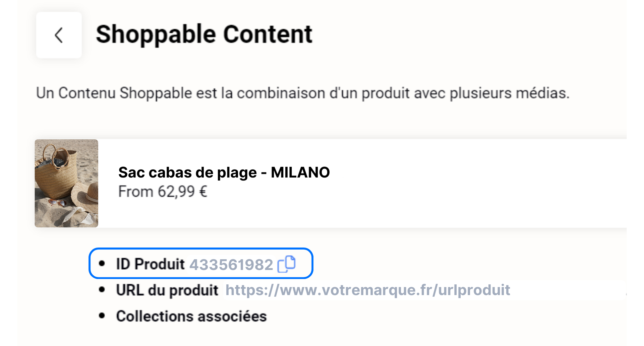Expand the Collections associées section
This screenshot has width=644, height=346.
pos(191,316)
